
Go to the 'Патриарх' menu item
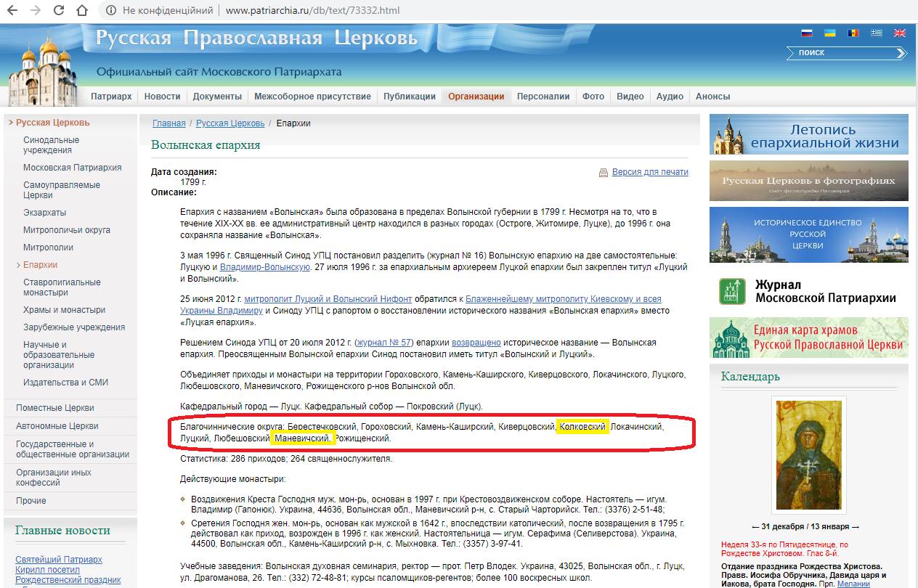point(111,97)
